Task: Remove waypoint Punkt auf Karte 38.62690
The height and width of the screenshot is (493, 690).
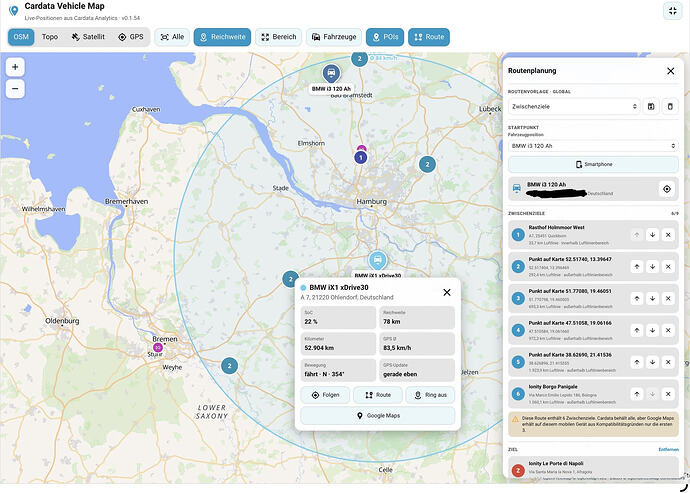Action: [668, 362]
